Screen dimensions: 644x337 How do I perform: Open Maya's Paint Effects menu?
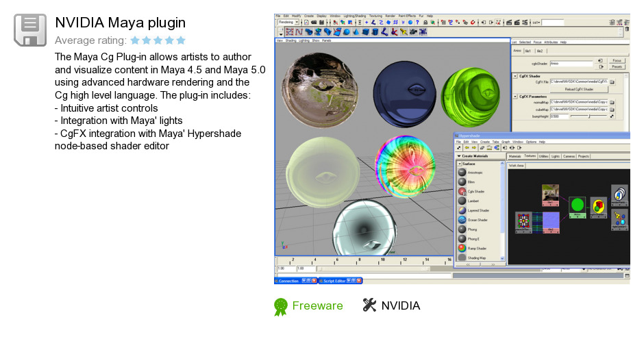point(407,16)
